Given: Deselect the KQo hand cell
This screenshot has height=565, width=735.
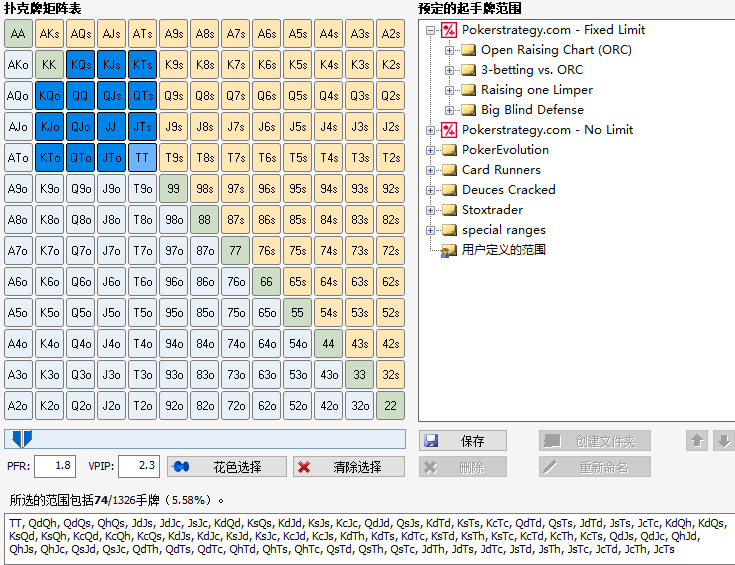Looking at the screenshot, I should point(49,96).
